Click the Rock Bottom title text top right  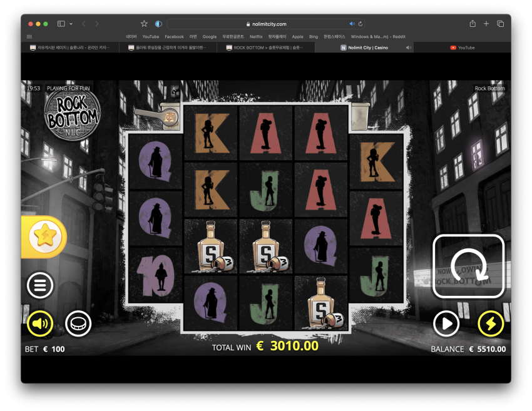pos(489,88)
